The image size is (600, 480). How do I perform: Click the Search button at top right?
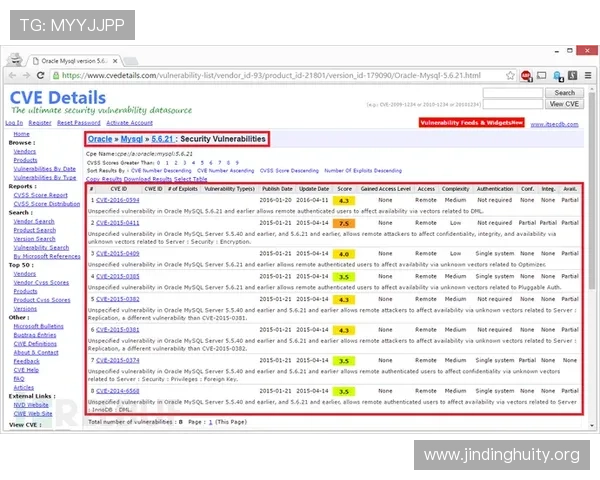pos(564,93)
